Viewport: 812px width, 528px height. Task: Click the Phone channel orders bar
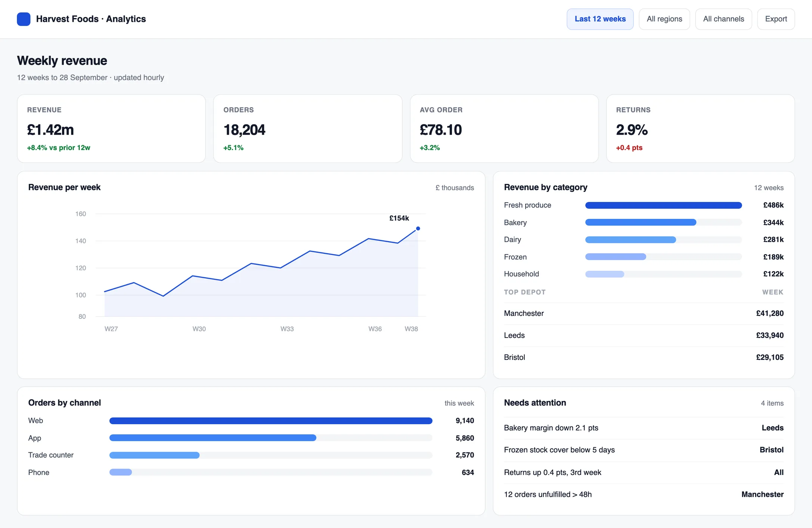121,472
